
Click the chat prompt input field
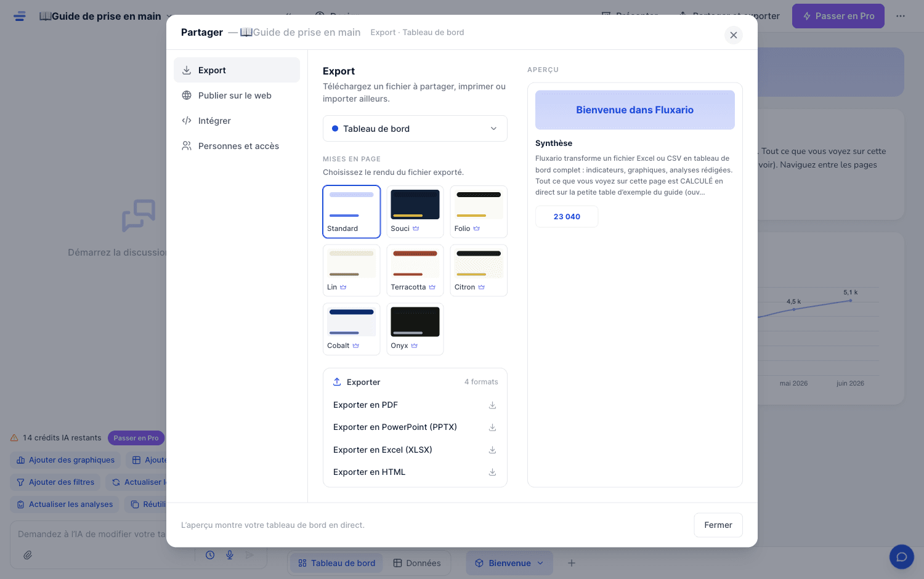[92, 534]
